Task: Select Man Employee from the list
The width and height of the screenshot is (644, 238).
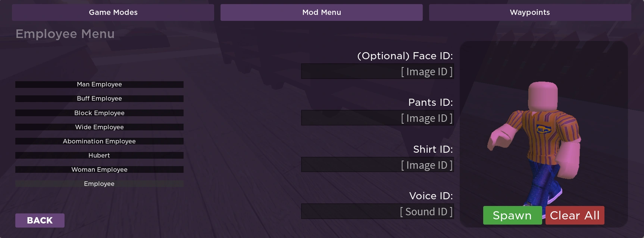Action: [x=99, y=85]
